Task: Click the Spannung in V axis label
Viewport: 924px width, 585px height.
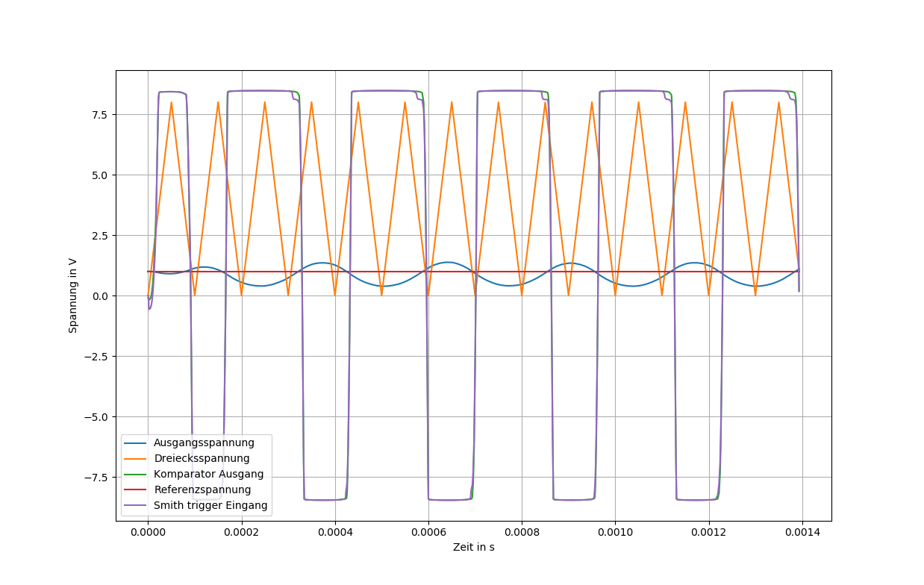Action: (x=72, y=295)
